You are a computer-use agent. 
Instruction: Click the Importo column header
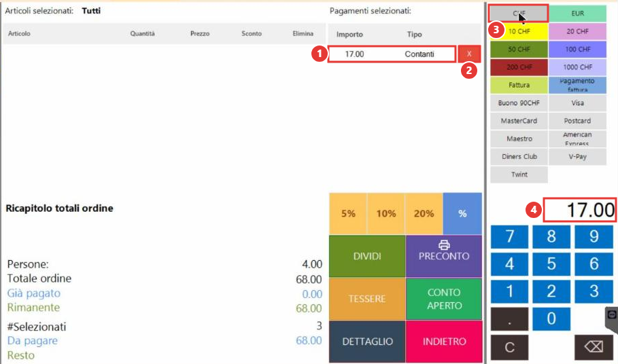click(349, 34)
